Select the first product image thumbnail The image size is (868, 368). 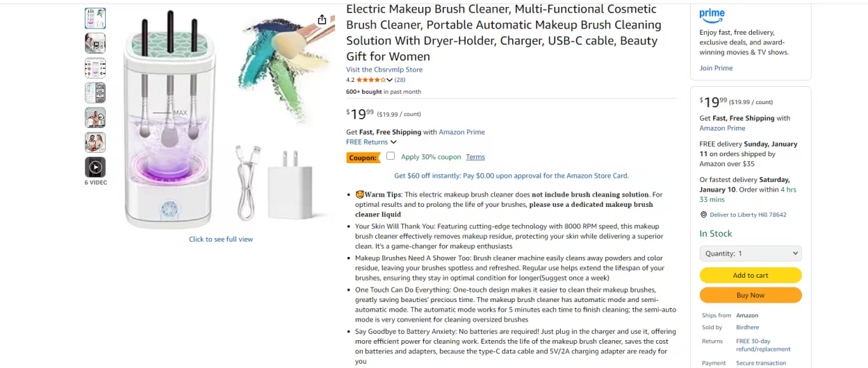(x=95, y=19)
